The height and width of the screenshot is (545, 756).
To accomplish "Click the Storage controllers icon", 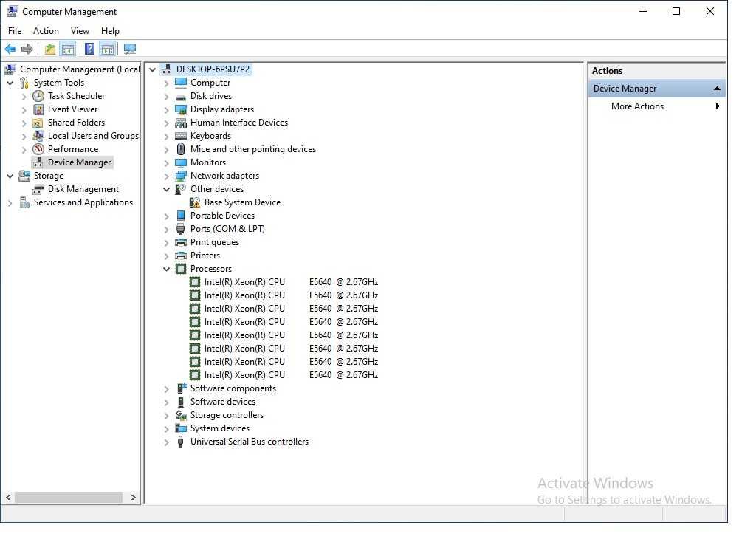I will (181, 415).
